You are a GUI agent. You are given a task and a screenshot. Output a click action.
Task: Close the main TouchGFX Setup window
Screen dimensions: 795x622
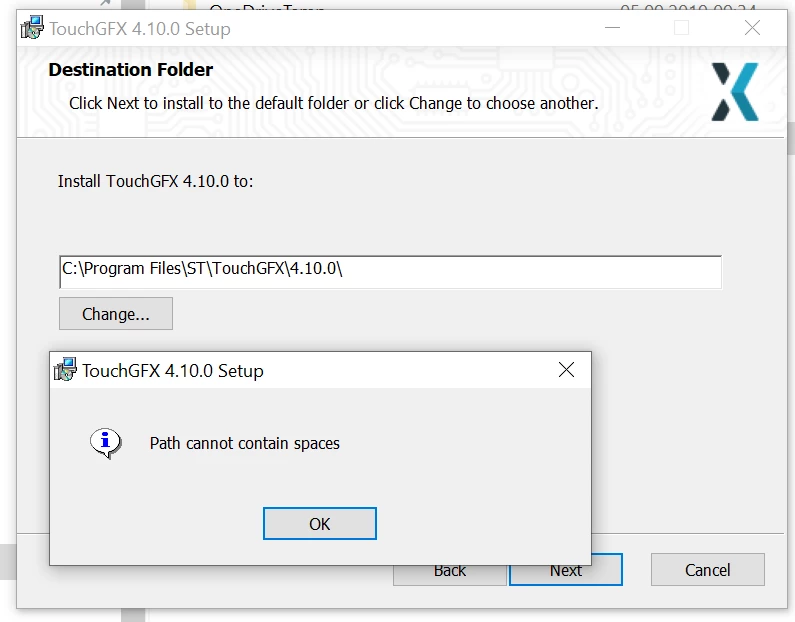(752, 28)
